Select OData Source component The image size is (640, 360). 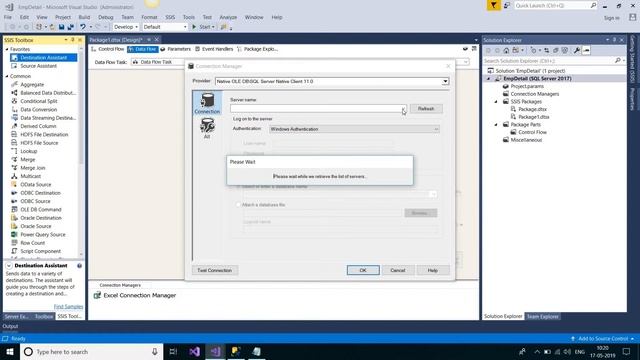(x=36, y=184)
